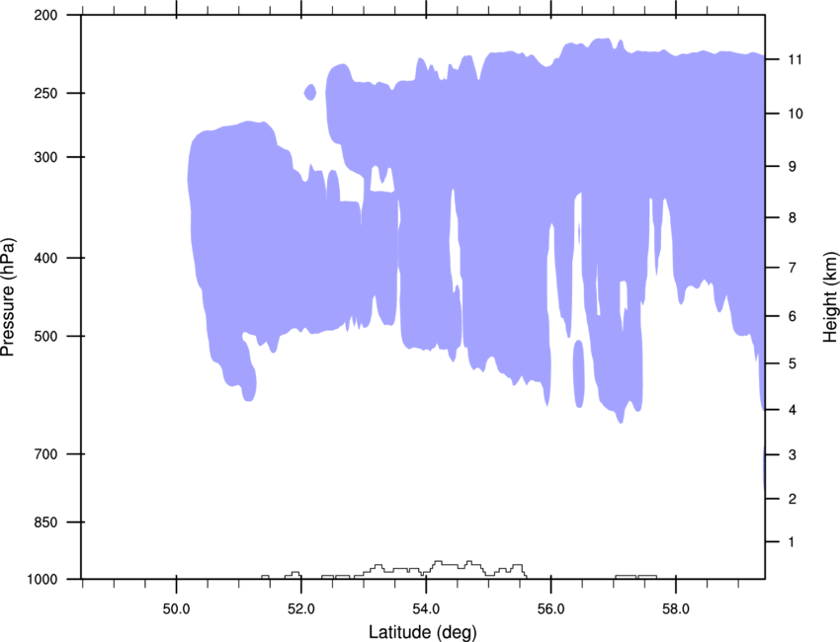Click the 11 km height label
This screenshot has width=840, height=642.
click(x=795, y=59)
